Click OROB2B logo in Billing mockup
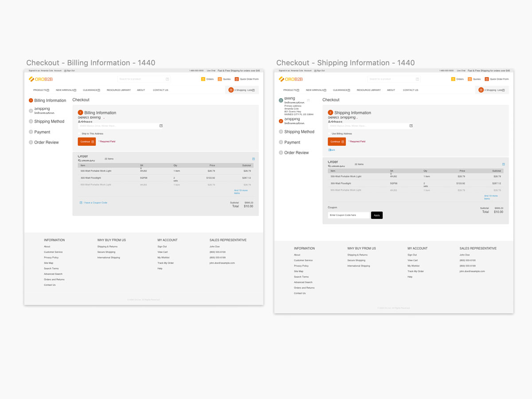The height and width of the screenshot is (399, 532). pyautogui.click(x=41, y=79)
